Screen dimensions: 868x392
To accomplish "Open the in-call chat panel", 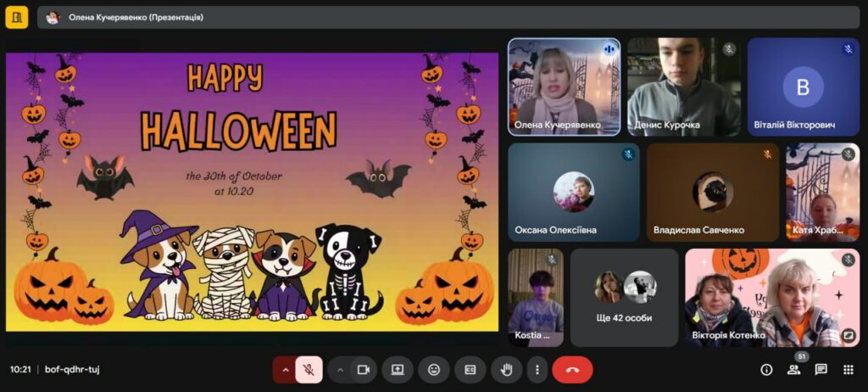I will click(821, 370).
